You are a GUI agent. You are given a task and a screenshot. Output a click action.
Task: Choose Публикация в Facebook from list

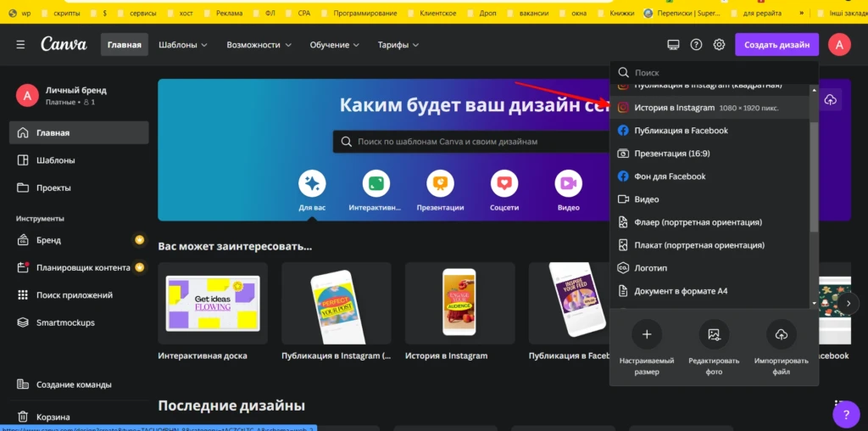[709, 131]
